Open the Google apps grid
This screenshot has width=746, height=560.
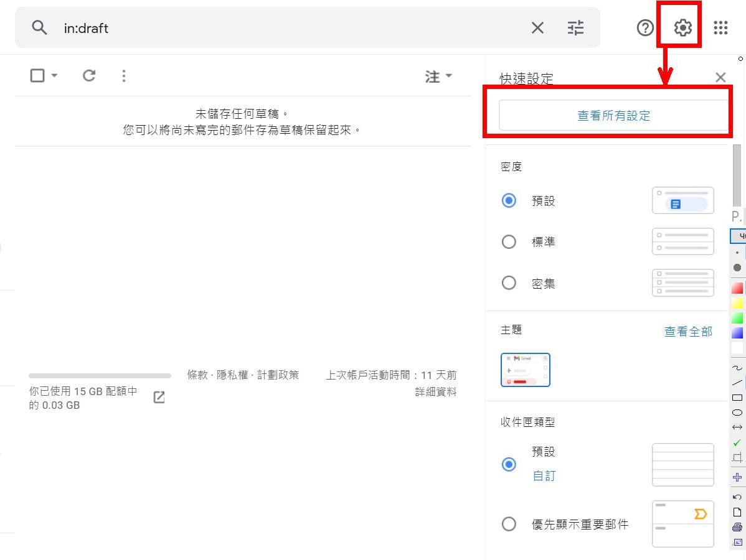(721, 27)
